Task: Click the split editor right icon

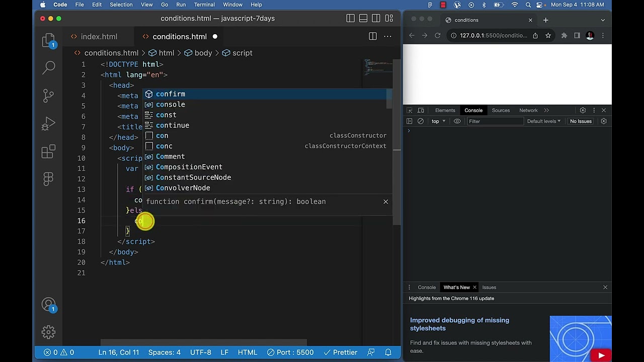Action: point(373,36)
